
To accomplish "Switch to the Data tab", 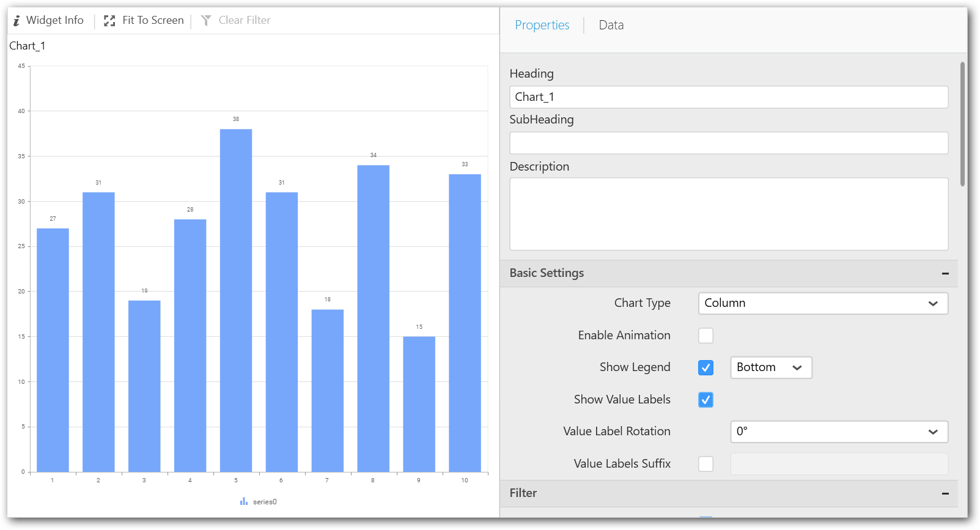I will (x=611, y=25).
